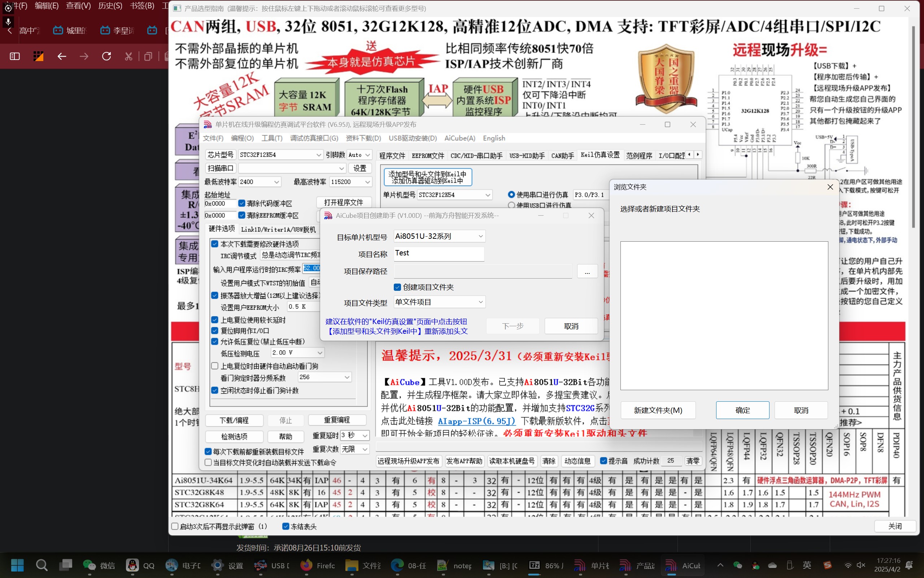Toggle 上电复位使用较长延时 checkbox
Image resolution: width=924 pixels, height=578 pixels.
(x=215, y=320)
